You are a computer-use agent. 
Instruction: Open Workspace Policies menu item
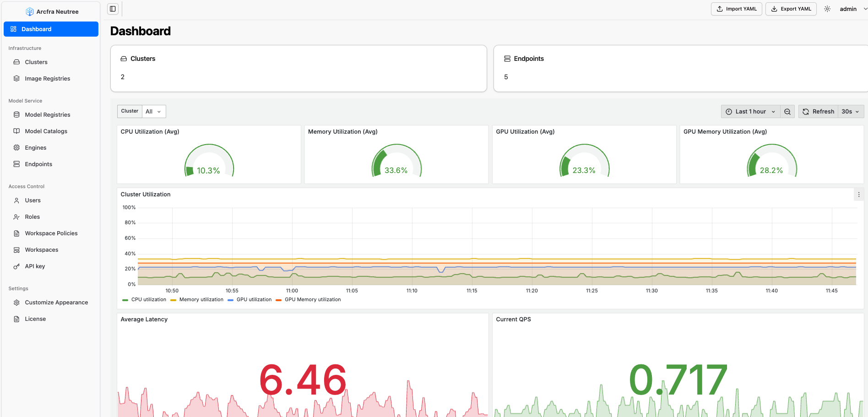point(51,233)
